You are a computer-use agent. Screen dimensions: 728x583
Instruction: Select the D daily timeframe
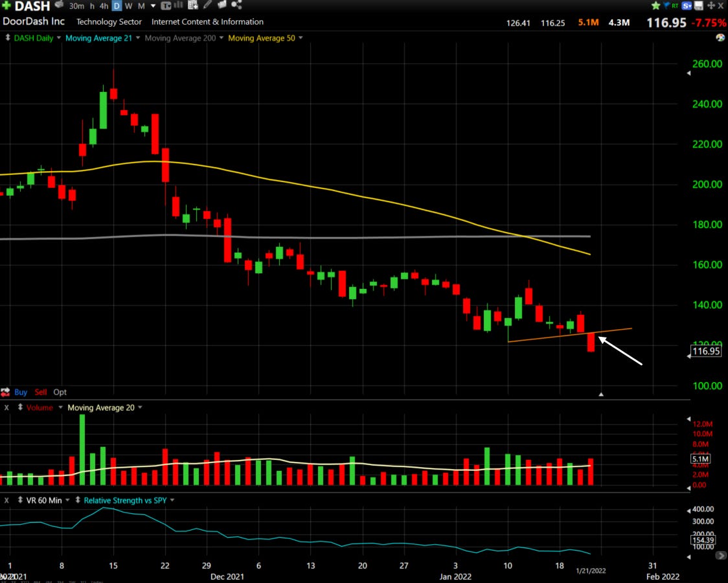(x=117, y=6)
